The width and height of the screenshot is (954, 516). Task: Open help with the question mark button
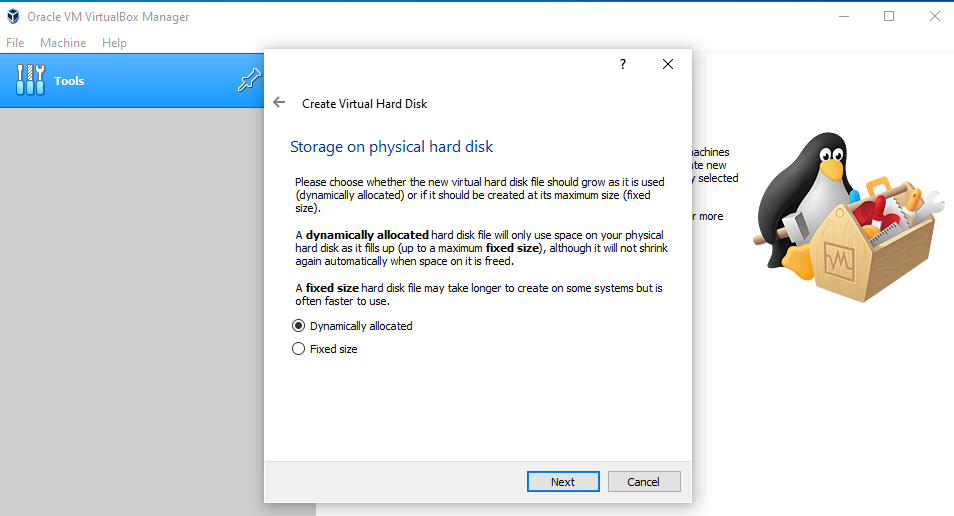pos(622,64)
